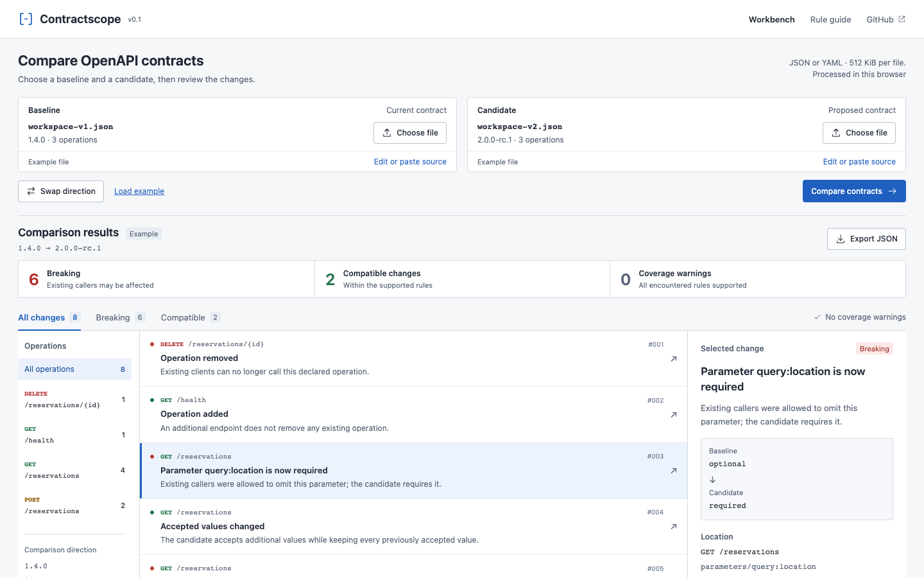Switch to the Compatible tab
This screenshot has height=578, width=924.
pyautogui.click(x=191, y=317)
